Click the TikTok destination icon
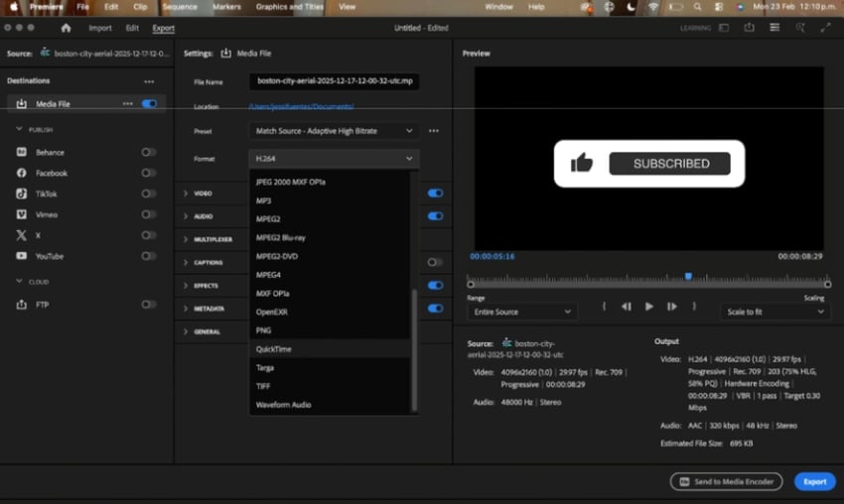844x504 pixels. (22, 193)
